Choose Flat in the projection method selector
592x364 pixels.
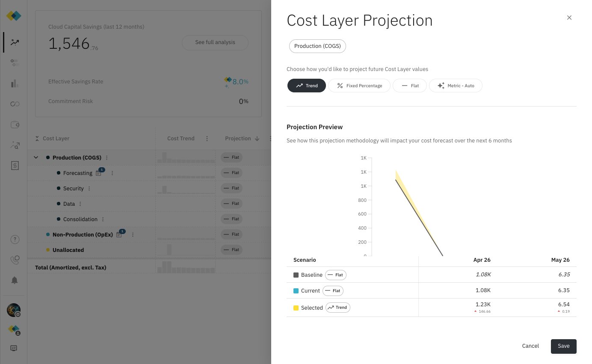410,86
